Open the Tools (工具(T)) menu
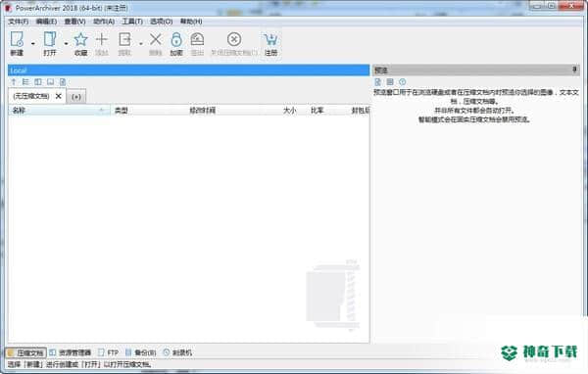 tap(132, 22)
